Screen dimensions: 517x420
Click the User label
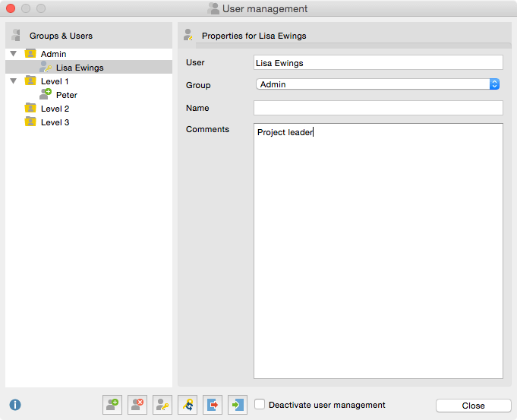pos(195,62)
